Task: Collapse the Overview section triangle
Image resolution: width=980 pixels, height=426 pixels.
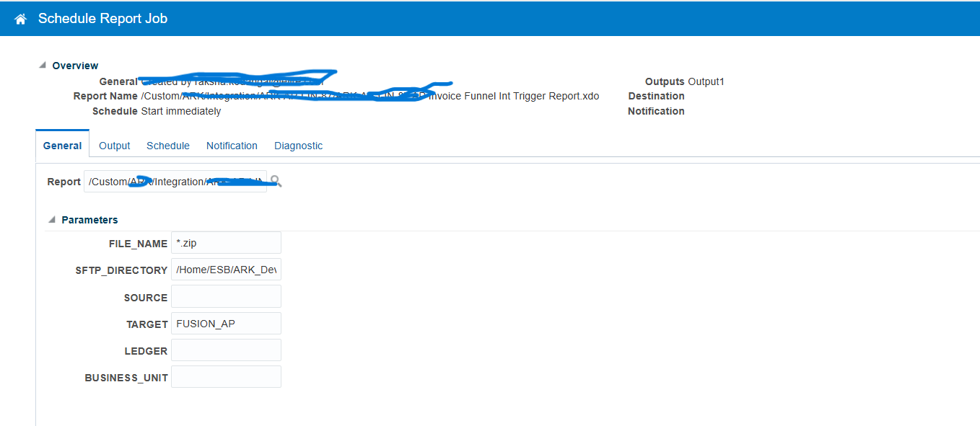Action: click(x=43, y=64)
